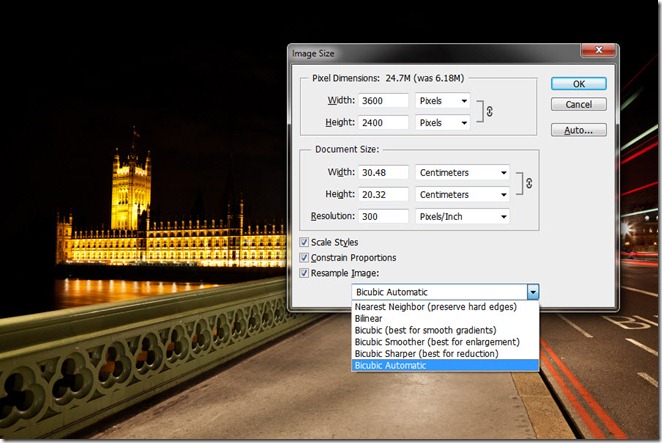The width and height of the screenshot is (662, 443).
Task: Toggle the Scale Styles checkbox
Action: (x=307, y=242)
